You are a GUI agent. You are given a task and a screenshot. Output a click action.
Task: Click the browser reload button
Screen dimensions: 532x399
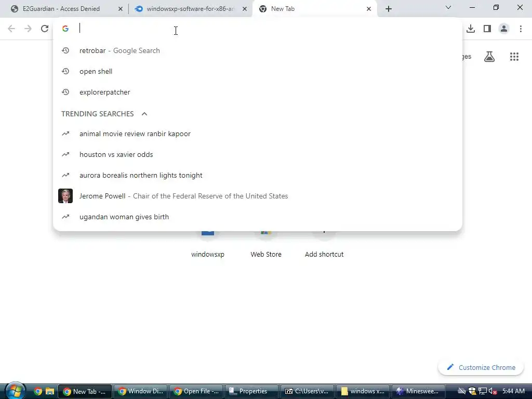45,29
